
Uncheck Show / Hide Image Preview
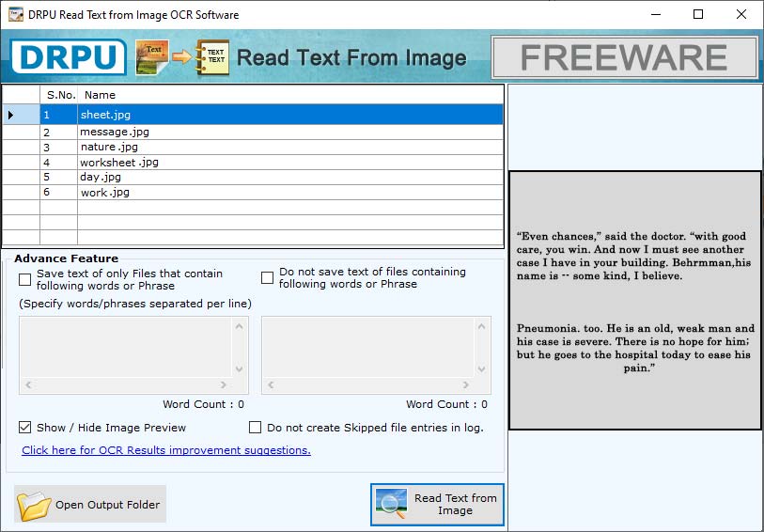pos(24,428)
